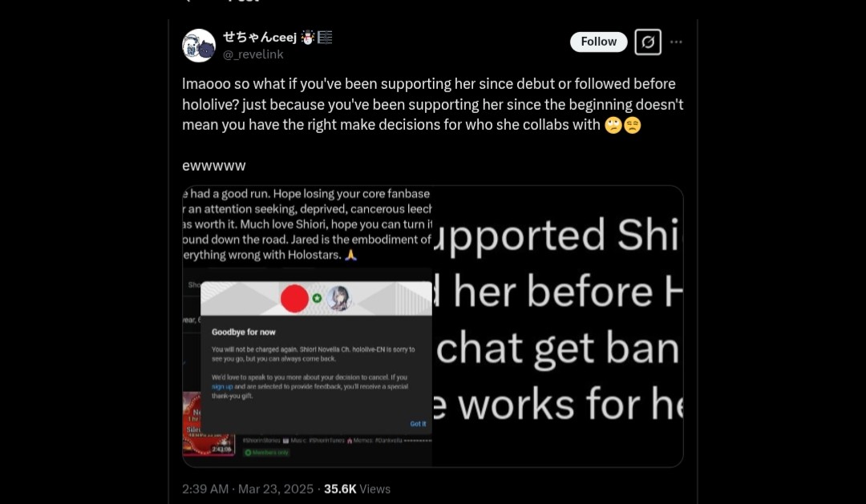
Task: Click the 35.6K Views counter
Action: [357, 489]
